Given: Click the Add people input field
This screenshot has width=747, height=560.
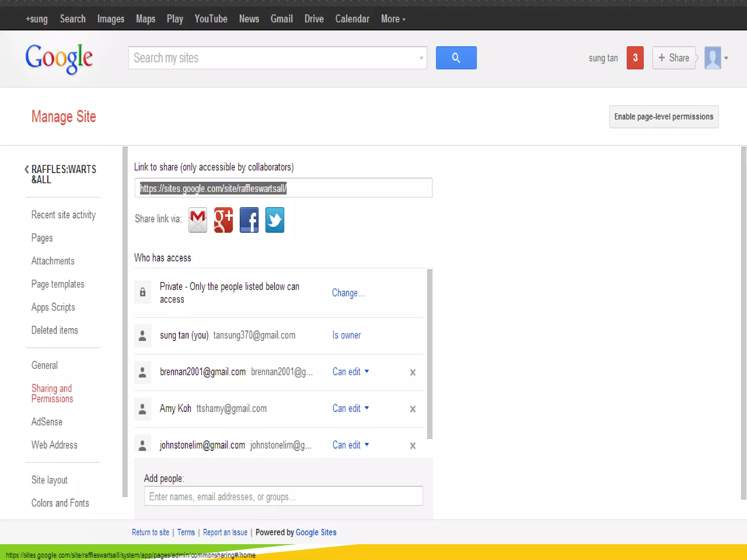Looking at the screenshot, I should coord(283,496).
